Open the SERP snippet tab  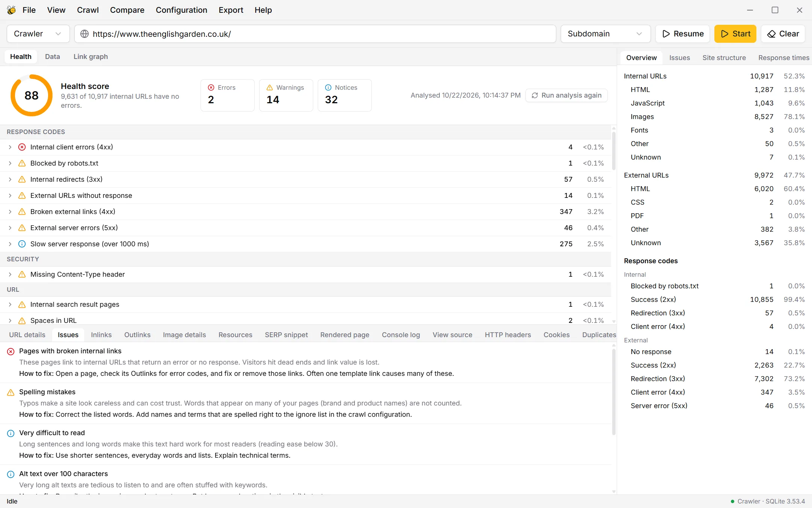(286, 335)
